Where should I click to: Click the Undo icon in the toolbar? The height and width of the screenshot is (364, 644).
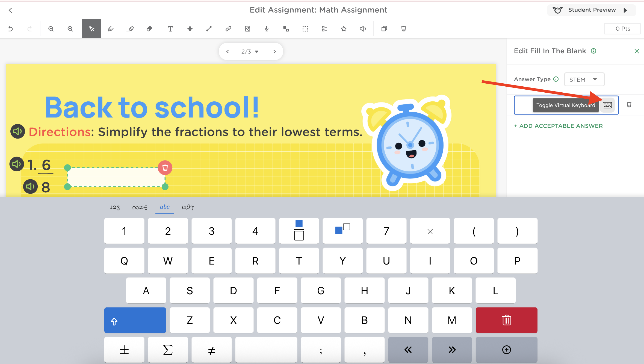click(x=11, y=29)
